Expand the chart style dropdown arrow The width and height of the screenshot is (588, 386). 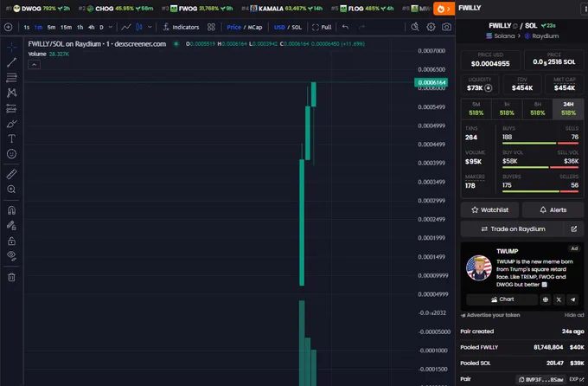[150, 27]
